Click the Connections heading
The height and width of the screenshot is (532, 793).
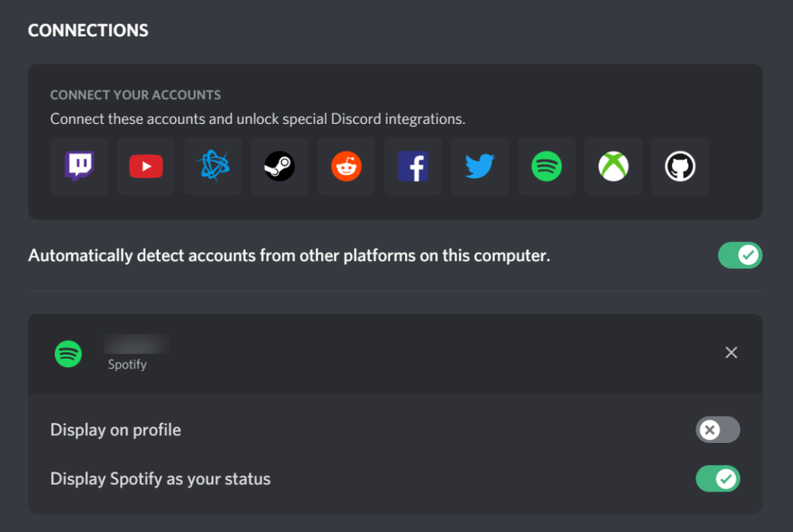coord(88,30)
